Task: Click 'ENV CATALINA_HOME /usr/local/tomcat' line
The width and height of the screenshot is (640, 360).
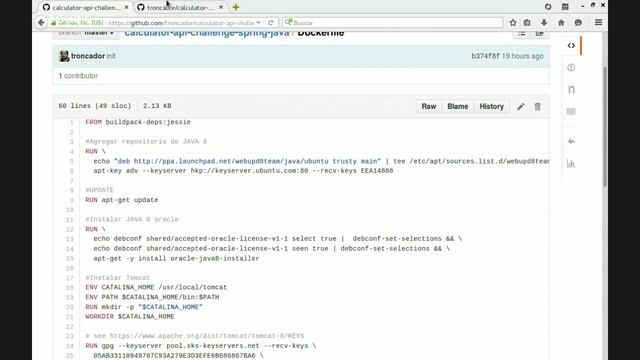Action: 156,287
